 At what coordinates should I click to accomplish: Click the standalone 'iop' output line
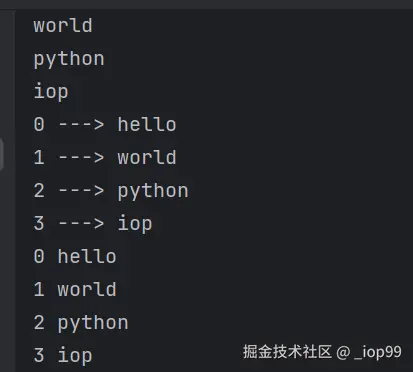point(51,91)
